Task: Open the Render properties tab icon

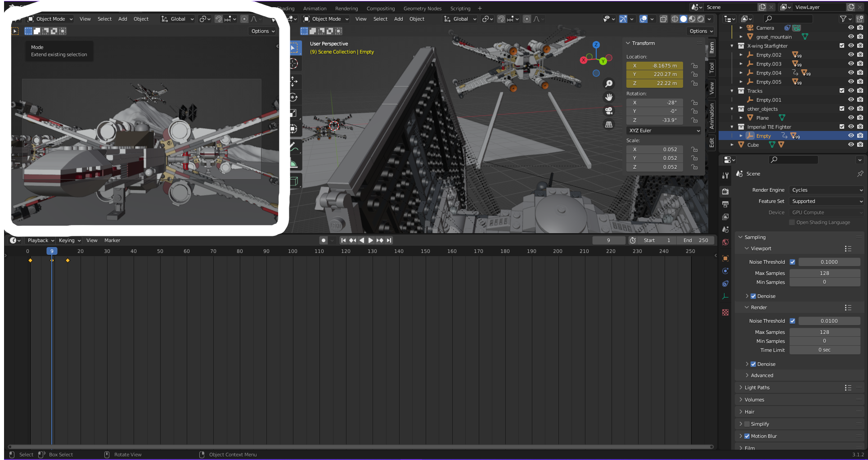Action: click(725, 191)
